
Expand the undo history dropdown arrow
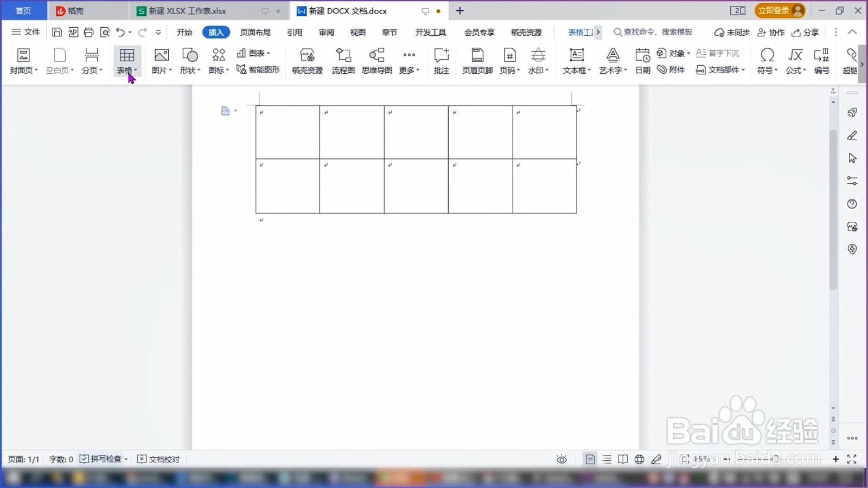coord(130,33)
